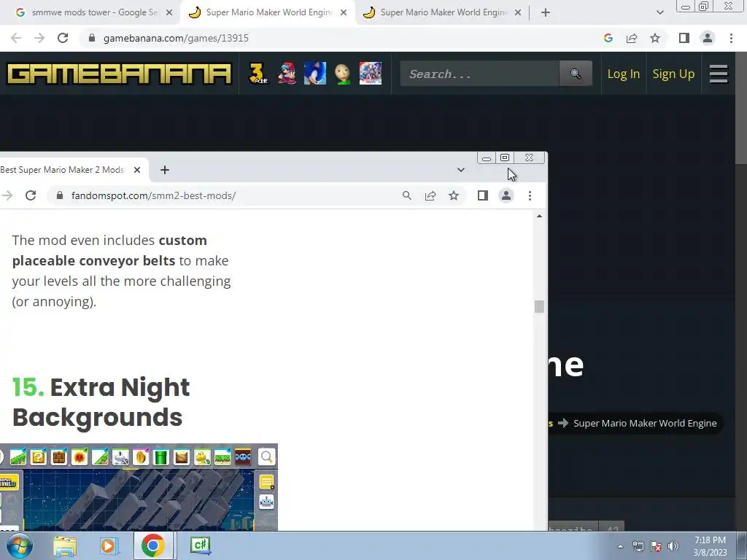
Task: Click the 7:18 PM taskbar clock
Action: [710, 546]
